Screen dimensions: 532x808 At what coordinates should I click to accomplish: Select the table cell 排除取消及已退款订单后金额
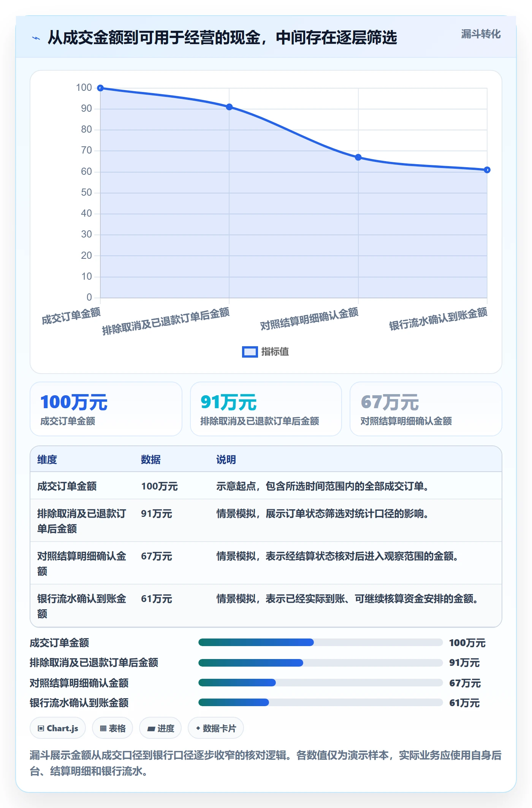[x=82, y=521]
